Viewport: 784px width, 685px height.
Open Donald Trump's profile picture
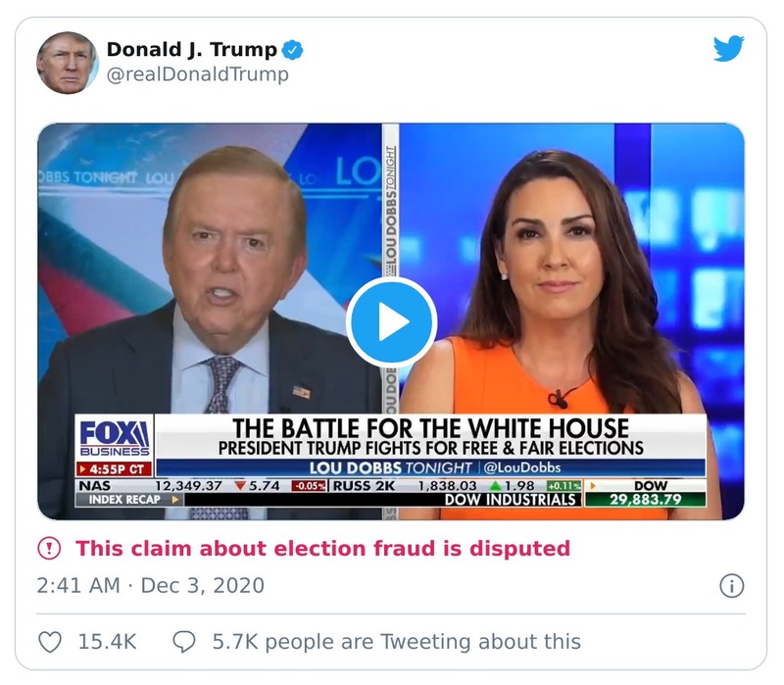(69, 60)
